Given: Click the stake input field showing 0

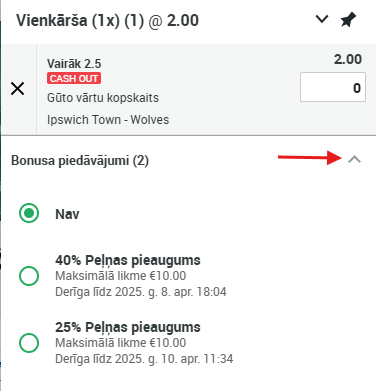Looking at the screenshot, I should coord(333,87).
